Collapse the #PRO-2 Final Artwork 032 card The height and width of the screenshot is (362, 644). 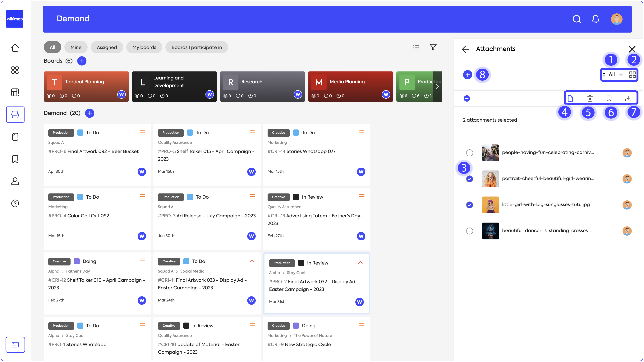tap(360, 262)
